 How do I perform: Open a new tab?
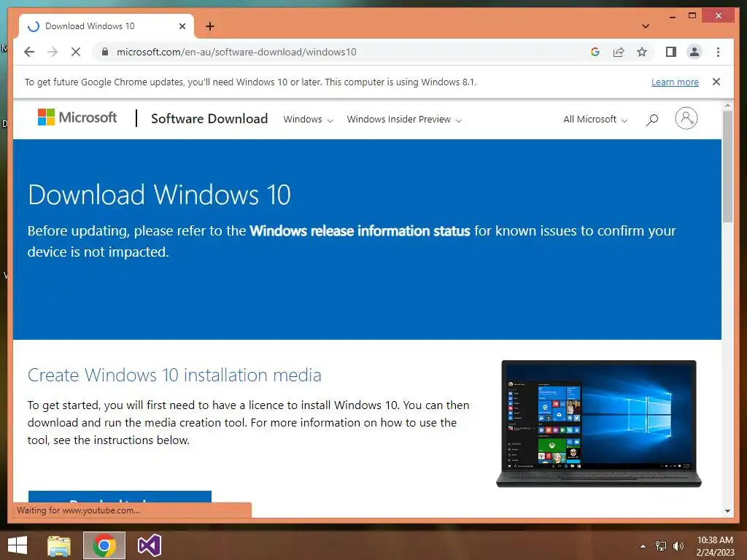(x=210, y=26)
